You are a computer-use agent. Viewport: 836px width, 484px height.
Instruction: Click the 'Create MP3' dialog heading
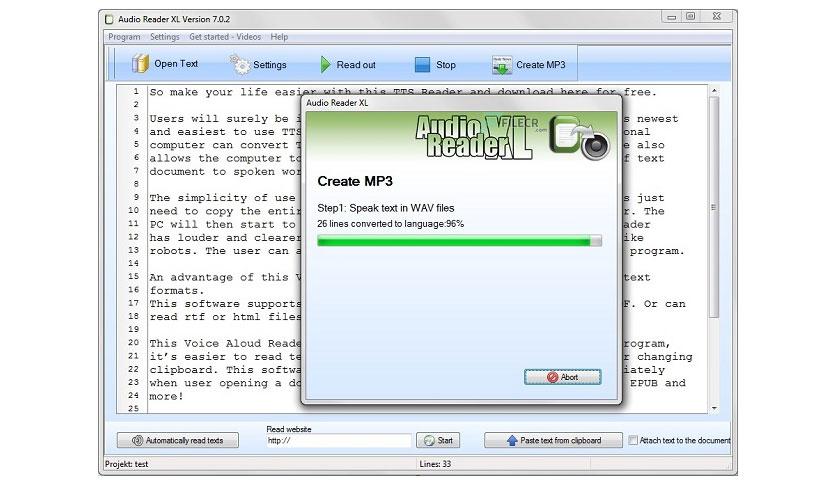pyautogui.click(x=355, y=181)
